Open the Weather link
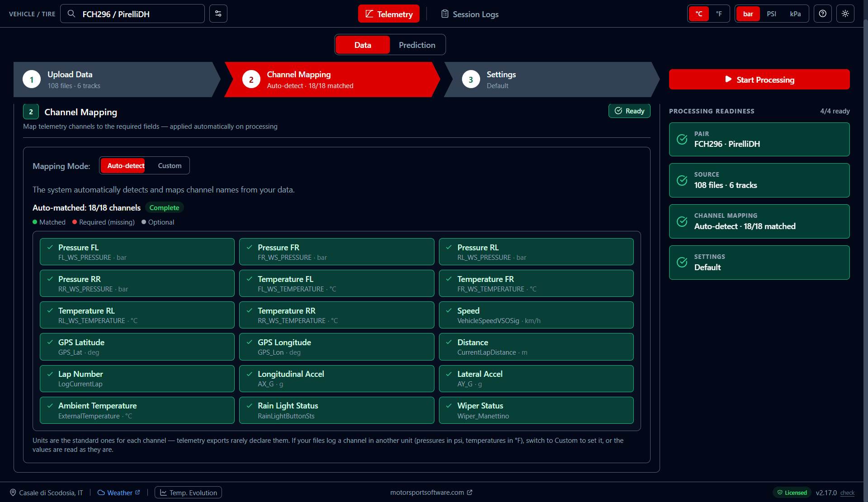Screen dimensions: 868x502 119,493
